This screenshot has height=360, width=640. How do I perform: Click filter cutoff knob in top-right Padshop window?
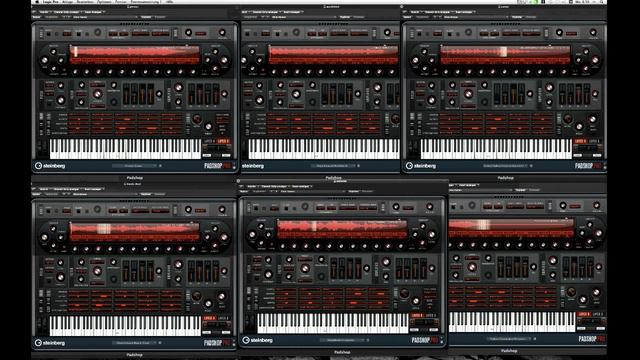click(468, 94)
